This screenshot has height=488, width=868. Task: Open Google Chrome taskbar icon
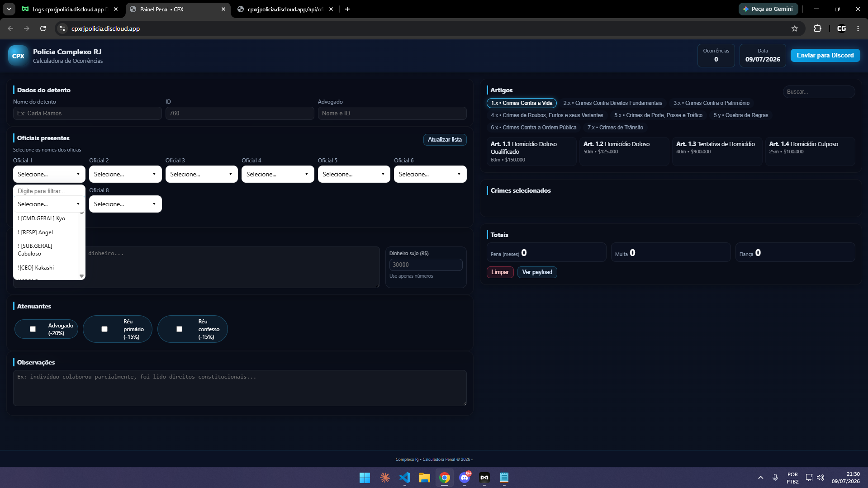coord(445,478)
